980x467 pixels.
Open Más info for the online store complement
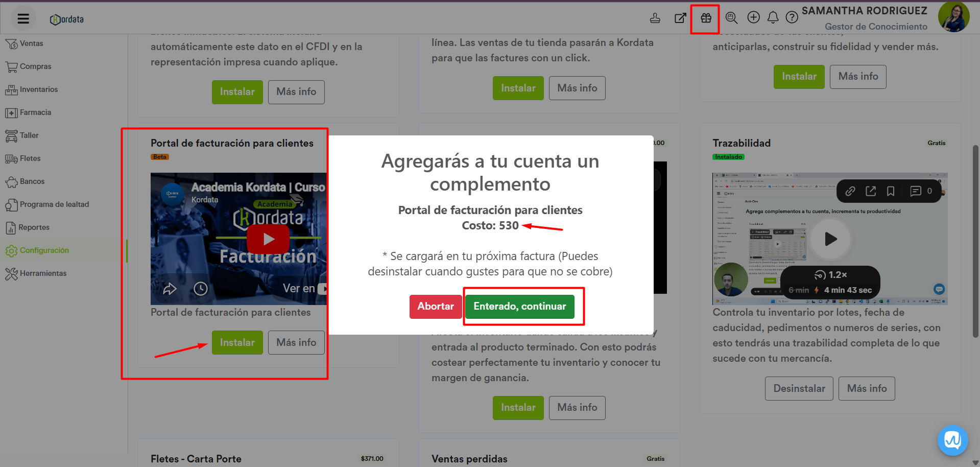[x=577, y=88]
